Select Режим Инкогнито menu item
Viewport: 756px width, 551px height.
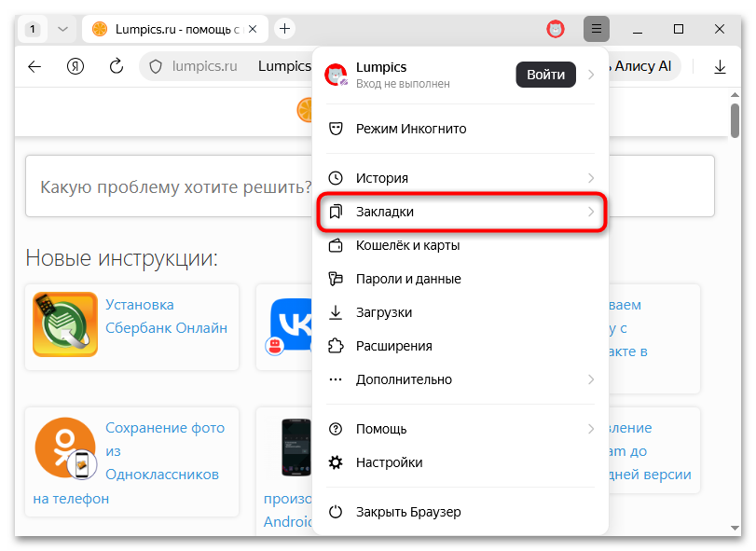(x=460, y=129)
